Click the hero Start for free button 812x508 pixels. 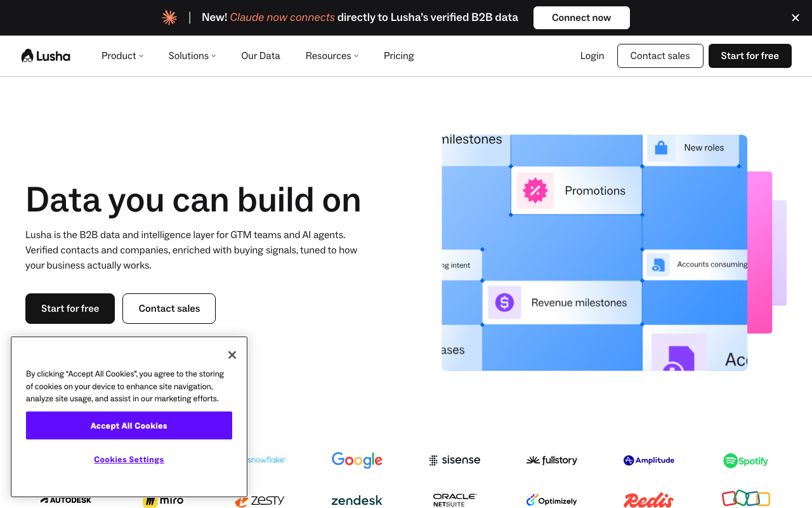coord(70,309)
